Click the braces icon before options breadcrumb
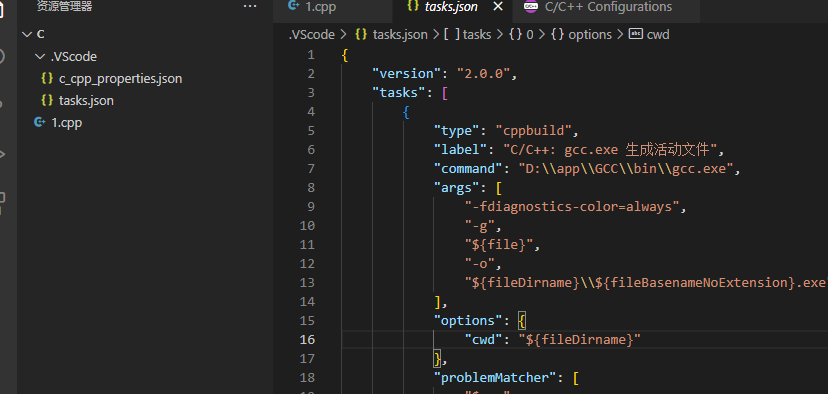This screenshot has width=828, height=394. tap(558, 35)
